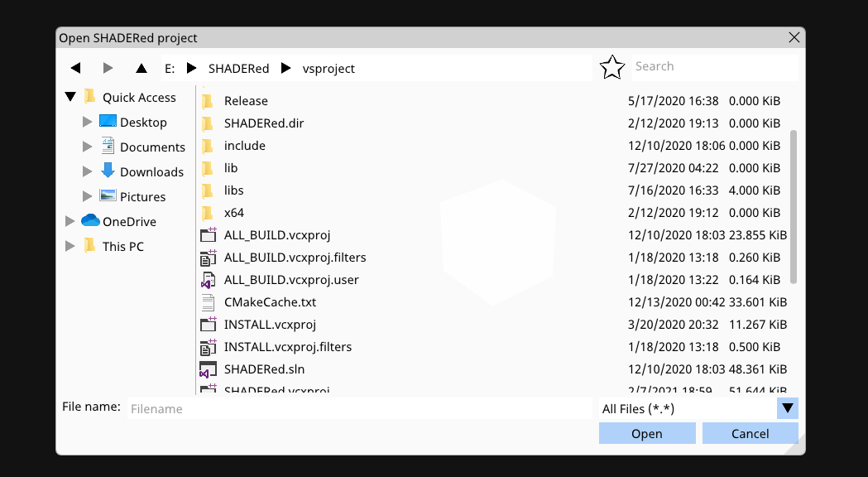The image size is (868, 477).
Task: Click the icon beside ALL_BUILD.vcxproj.user
Action: 207,280
